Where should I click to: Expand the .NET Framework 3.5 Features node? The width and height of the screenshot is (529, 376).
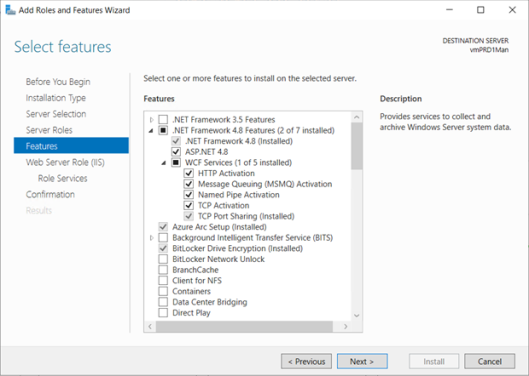tap(151, 119)
